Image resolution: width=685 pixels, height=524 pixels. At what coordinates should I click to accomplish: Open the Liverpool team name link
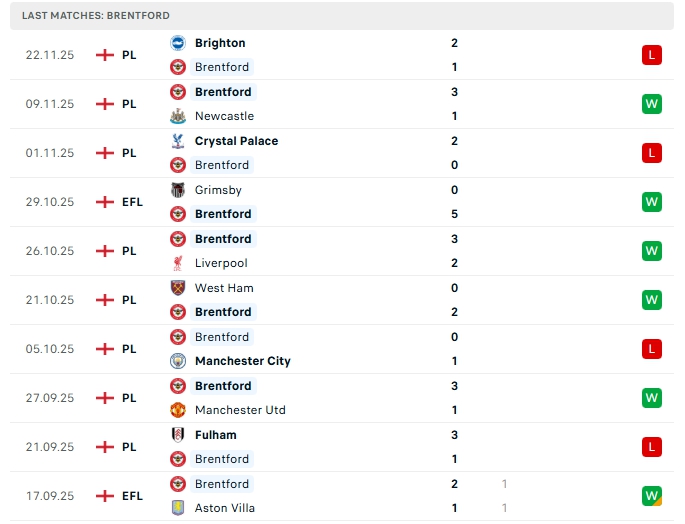221,263
